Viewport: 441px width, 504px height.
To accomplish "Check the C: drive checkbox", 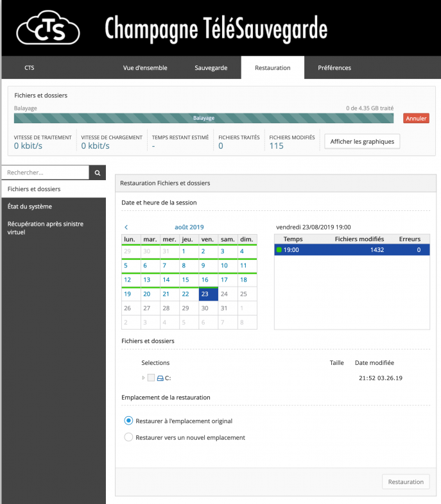I will pyautogui.click(x=151, y=378).
